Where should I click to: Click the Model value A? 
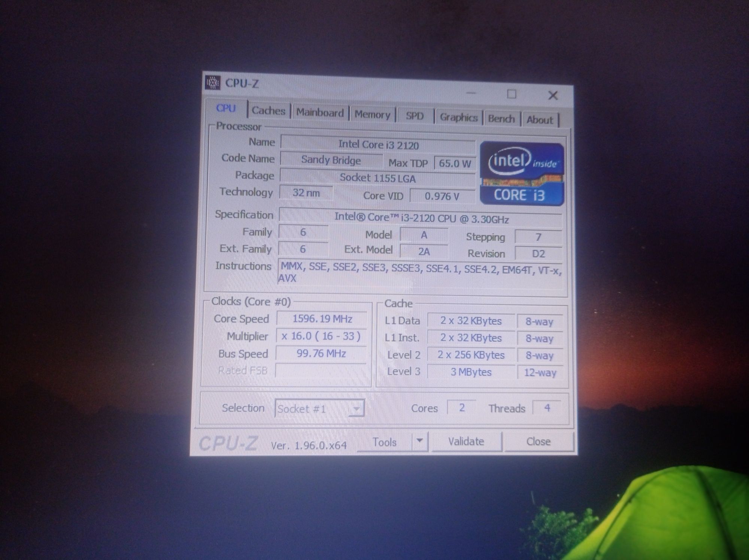(x=424, y=235)
